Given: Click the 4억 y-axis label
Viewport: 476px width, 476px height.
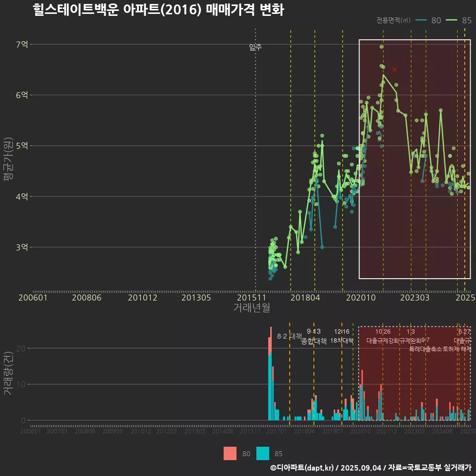Looking at the screenshot, I should tap(22, 196).
